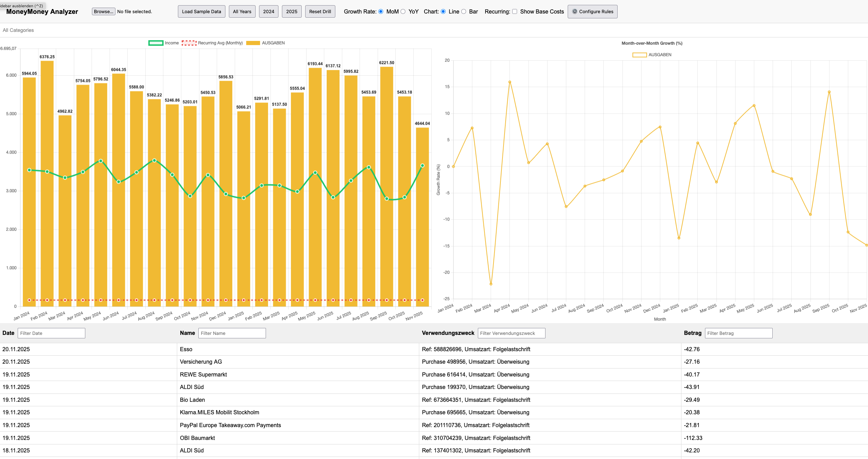Click the Mar 2024 growth chart low point
This screenshot has width=868, height=459.
point(491,284)
